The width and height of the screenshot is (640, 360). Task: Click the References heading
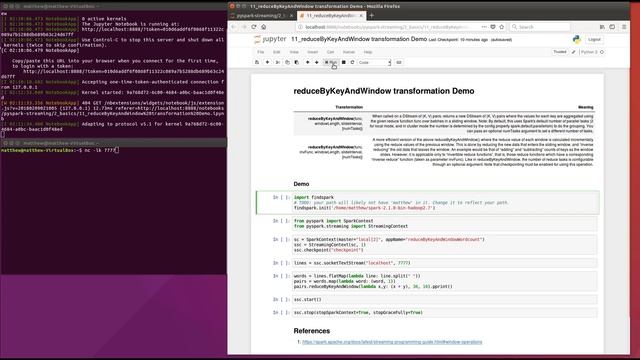coord(312,331)
